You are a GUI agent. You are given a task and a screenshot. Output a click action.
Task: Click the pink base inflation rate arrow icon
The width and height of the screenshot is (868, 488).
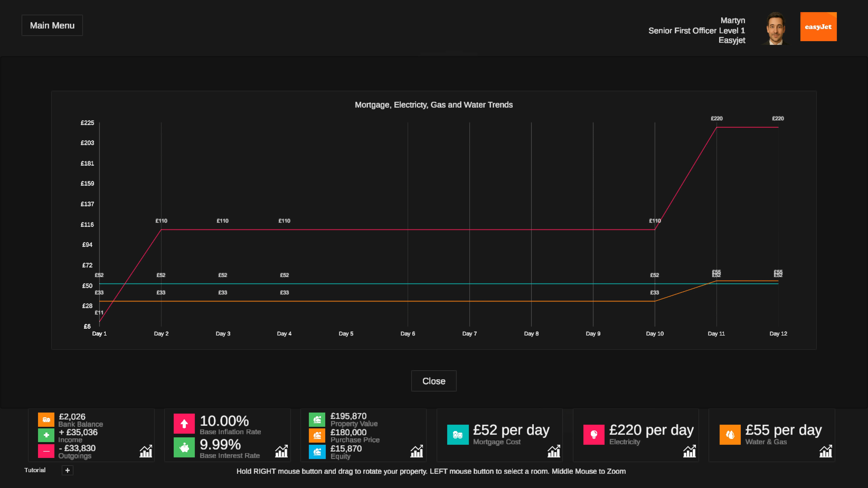click(x=184, y=424)
